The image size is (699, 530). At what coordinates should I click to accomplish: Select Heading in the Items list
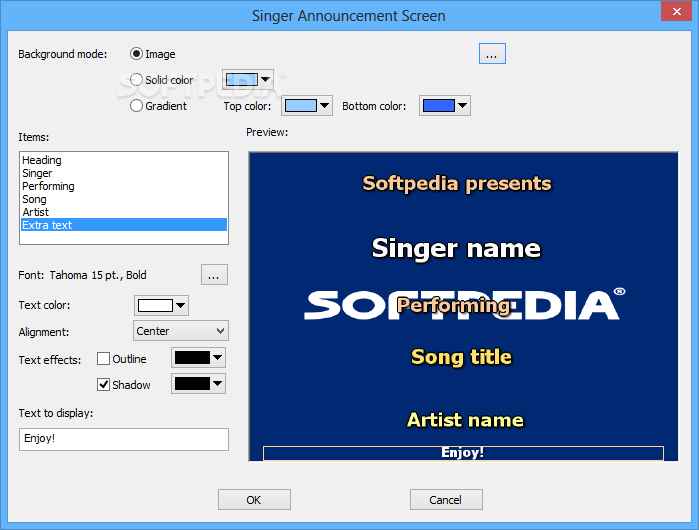pos(124,160)
